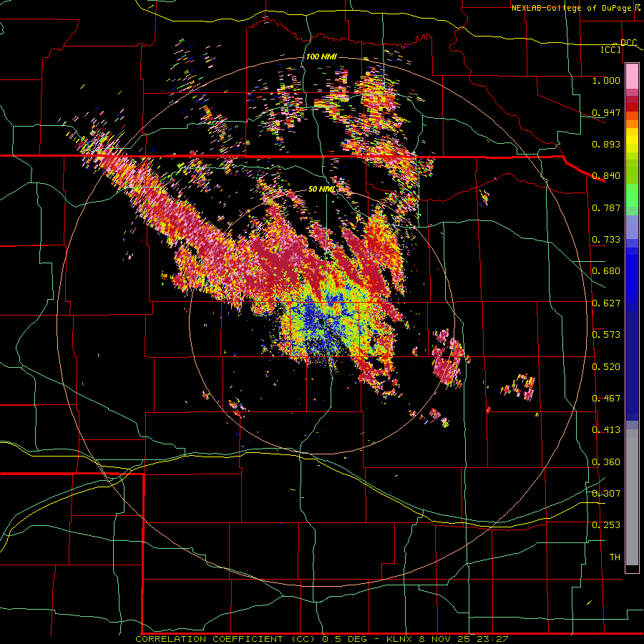This screenshot has height=644, width=644.
Task: Select the 0.307 legend value
Action: pos(606,494)
